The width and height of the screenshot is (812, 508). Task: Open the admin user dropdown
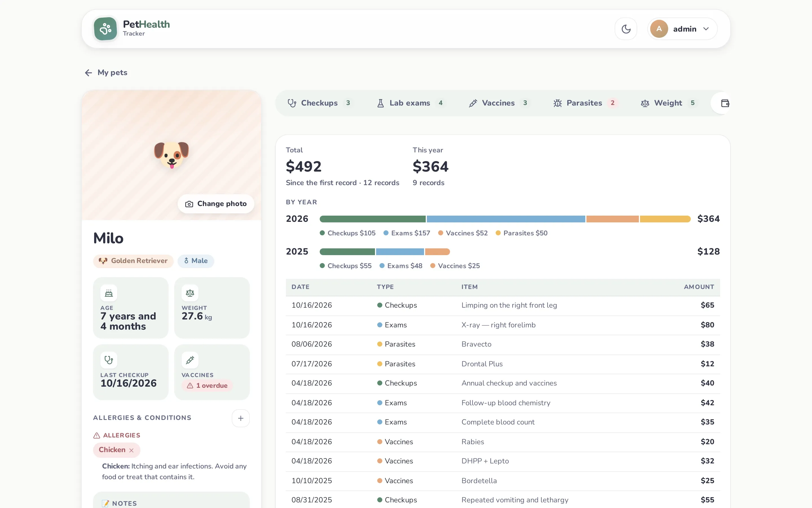(x=682, y=29)
